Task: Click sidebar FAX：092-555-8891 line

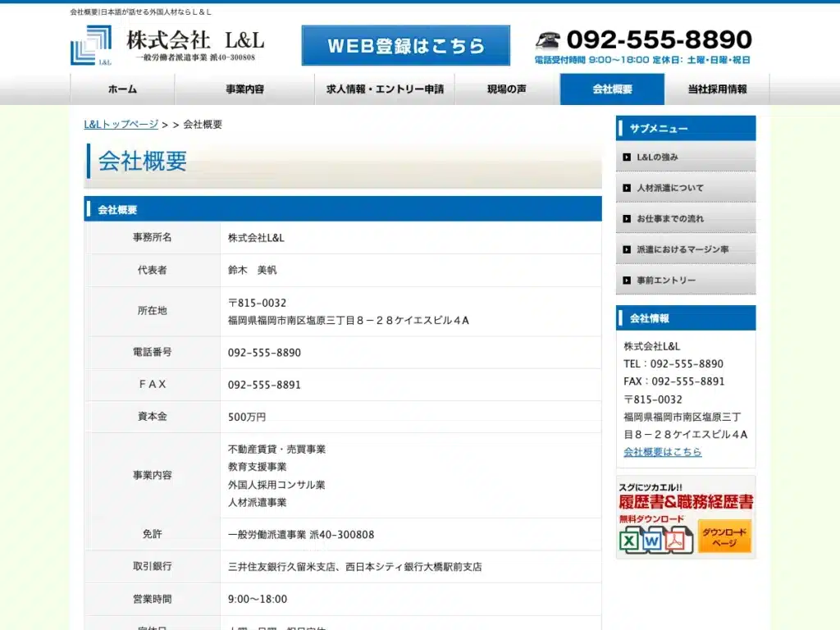Action: 674,381
